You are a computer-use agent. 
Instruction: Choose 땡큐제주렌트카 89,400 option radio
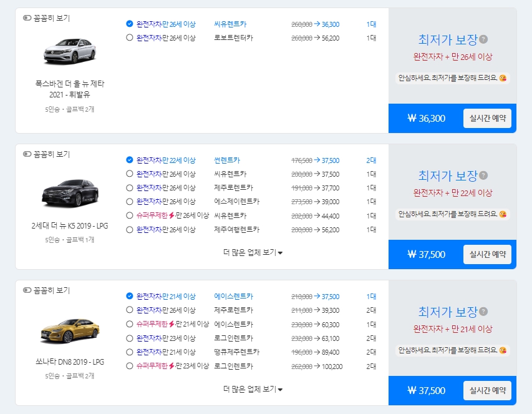[x=129, y=352]
